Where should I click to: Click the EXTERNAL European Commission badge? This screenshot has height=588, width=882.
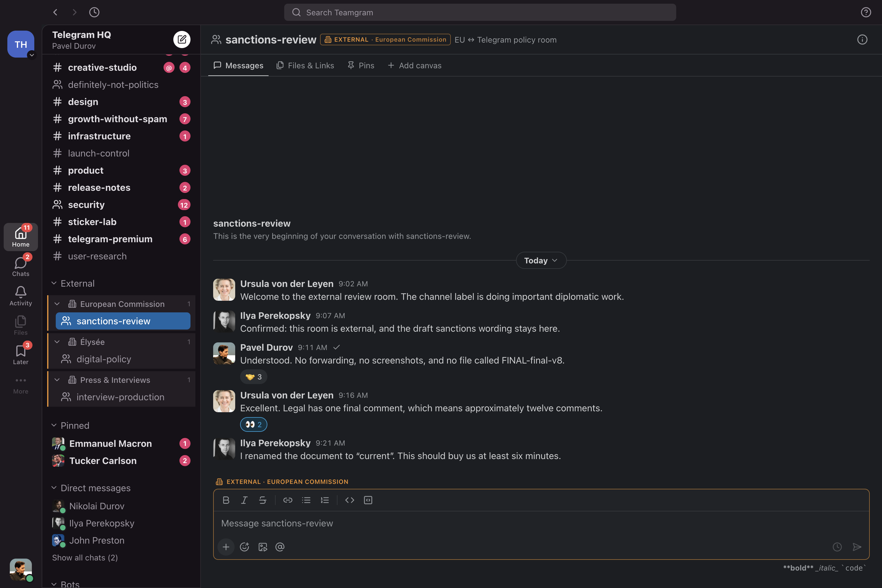(385, 40)
